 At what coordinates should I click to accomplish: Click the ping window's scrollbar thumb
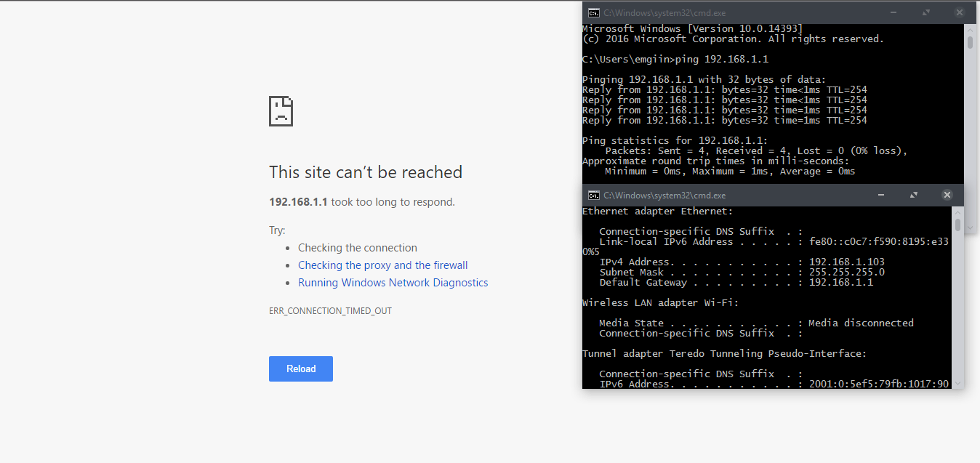(970, 42)
